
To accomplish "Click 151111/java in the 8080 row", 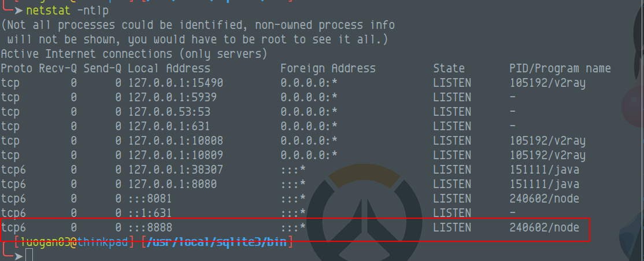I will click(x=544, y=184).
